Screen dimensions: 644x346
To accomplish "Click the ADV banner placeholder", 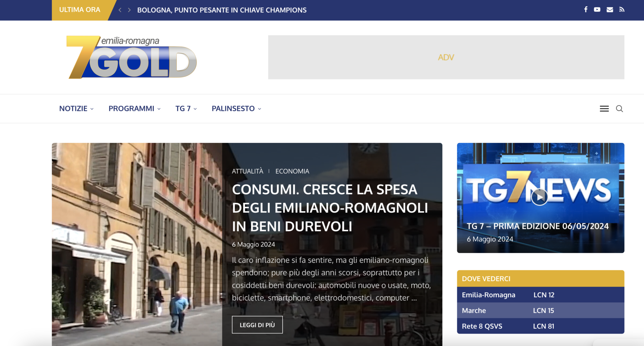I will coord(446,57).
